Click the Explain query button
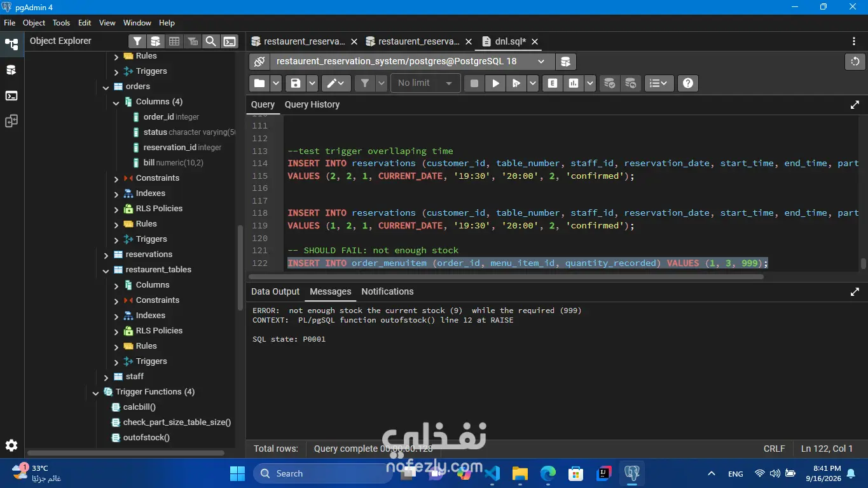The width and height of the screenshot is (868, 488). [x=552, y=83]
